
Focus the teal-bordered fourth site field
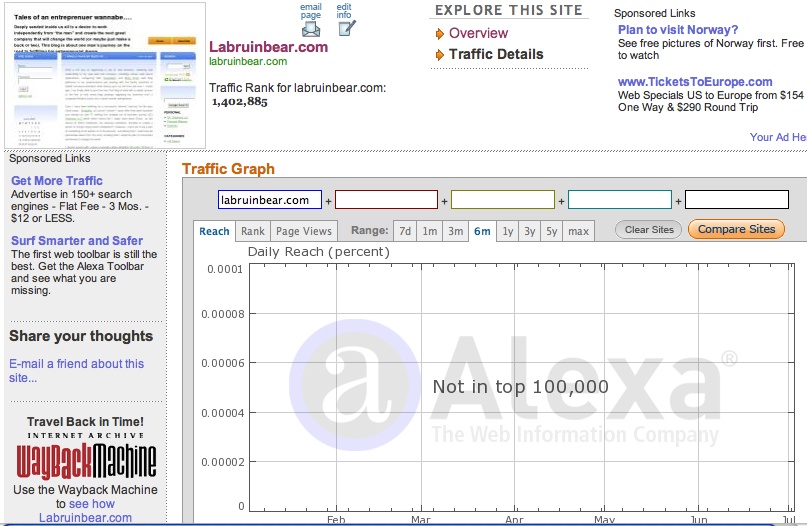point(620,200)
